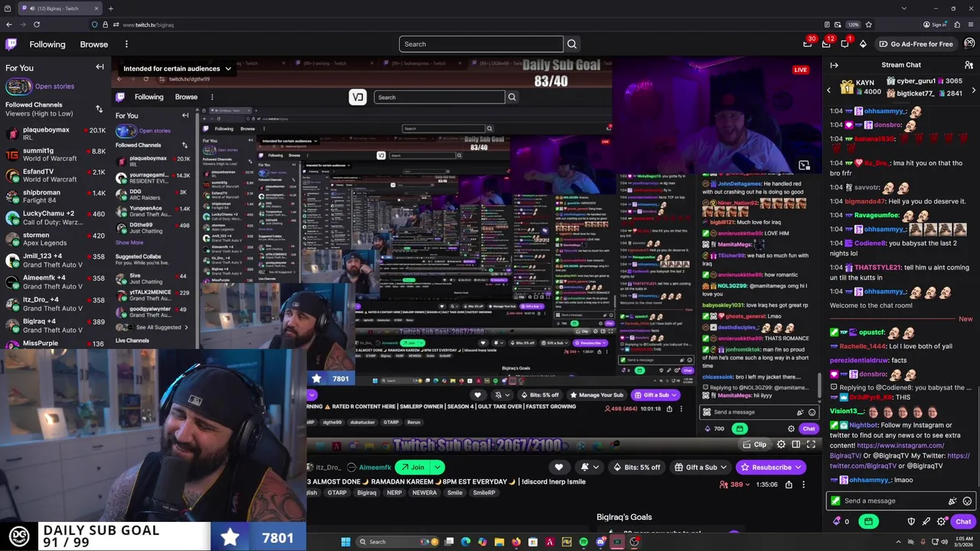The height and width of the screenshot is (551, 980).
Task: Open the player settings gear
Action: [781, 445]
